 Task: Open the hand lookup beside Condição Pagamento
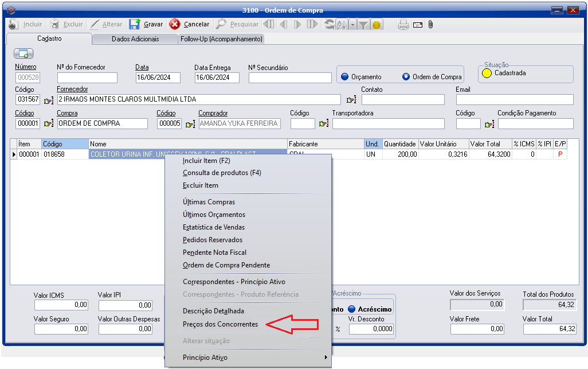489,123
